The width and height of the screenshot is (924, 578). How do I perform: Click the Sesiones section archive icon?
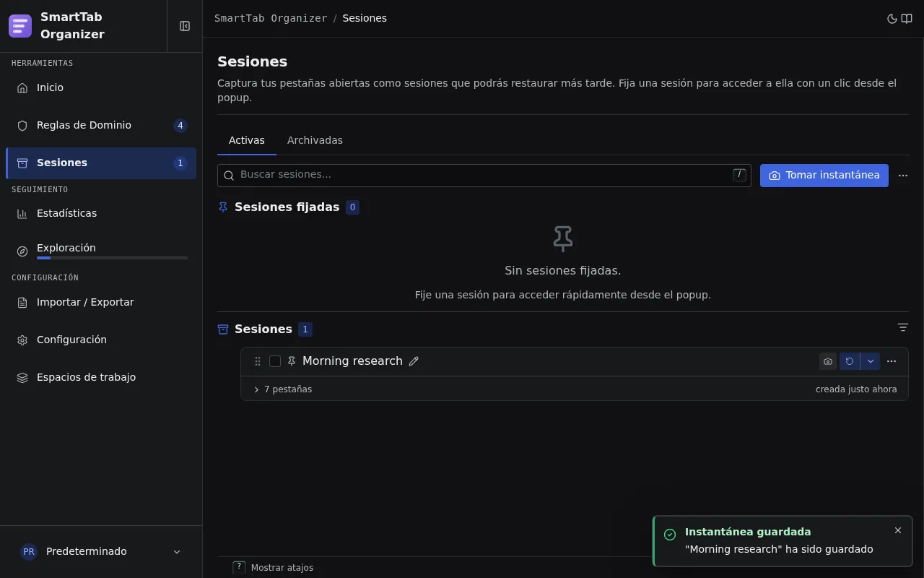223,329
